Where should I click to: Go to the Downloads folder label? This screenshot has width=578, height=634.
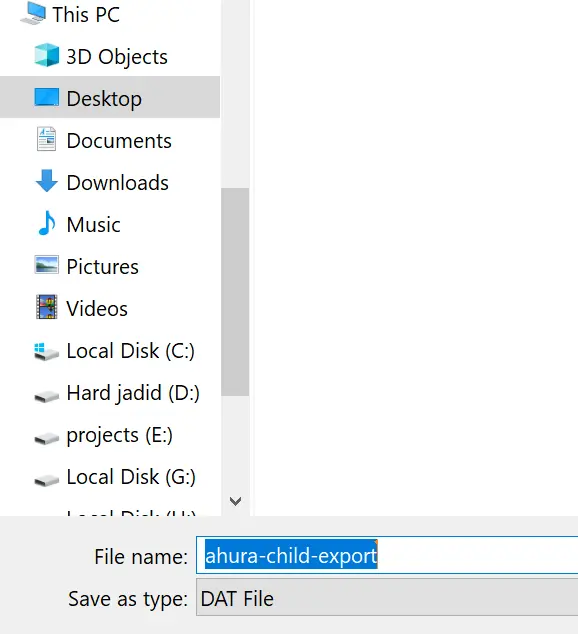click(118, 183)
